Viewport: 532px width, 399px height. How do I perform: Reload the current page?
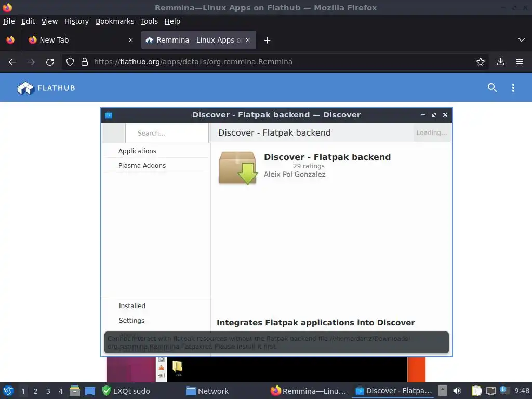[x=50, y=62]
